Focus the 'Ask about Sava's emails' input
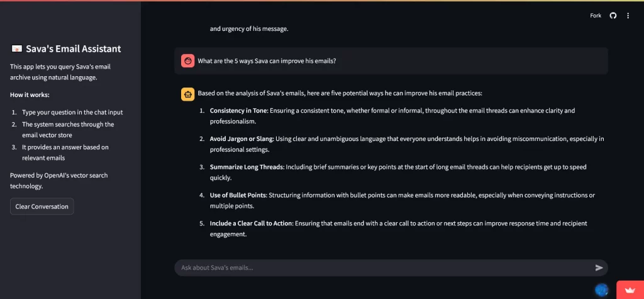Screen dimensions: 644x299 click(x=384, y=268)
